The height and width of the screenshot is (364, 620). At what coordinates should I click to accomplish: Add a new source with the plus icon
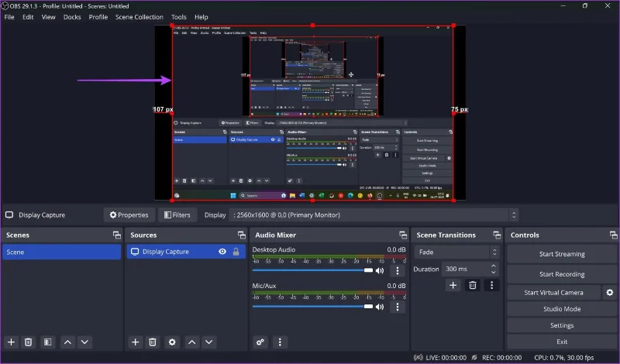135,342
